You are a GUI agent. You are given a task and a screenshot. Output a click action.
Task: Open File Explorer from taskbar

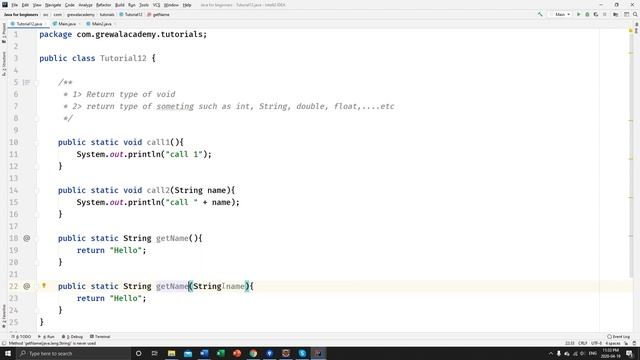point(171,353)
